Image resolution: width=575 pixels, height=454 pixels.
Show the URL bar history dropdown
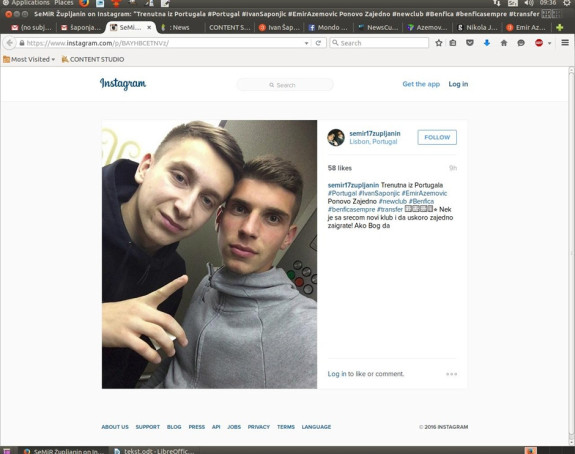tap(307, 43)
